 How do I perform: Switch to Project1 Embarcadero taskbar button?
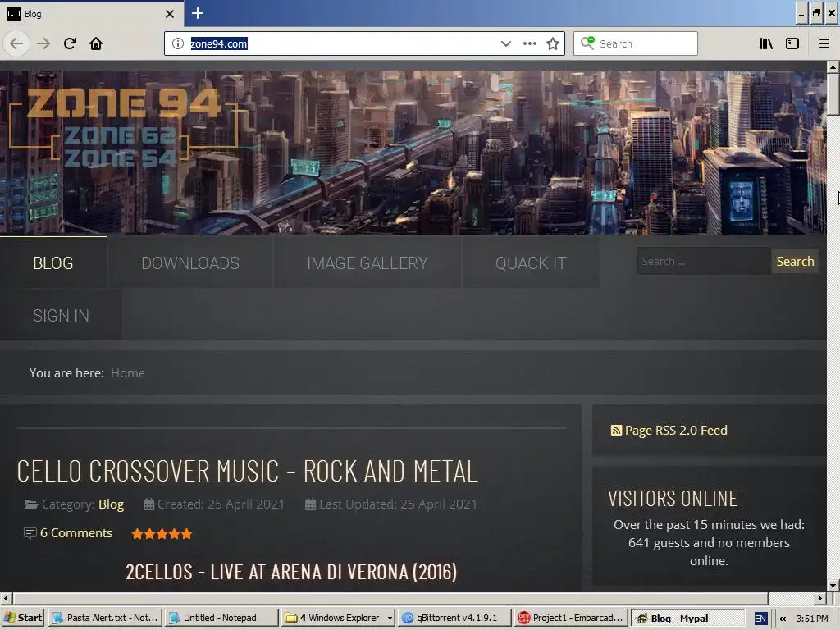tap(570, 618)
